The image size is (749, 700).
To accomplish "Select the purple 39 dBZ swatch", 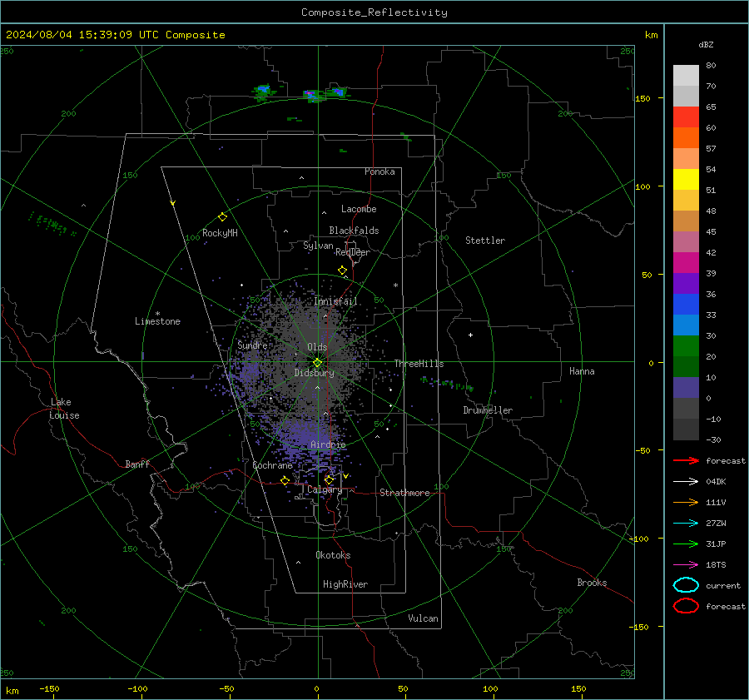I will coord(686,283).
